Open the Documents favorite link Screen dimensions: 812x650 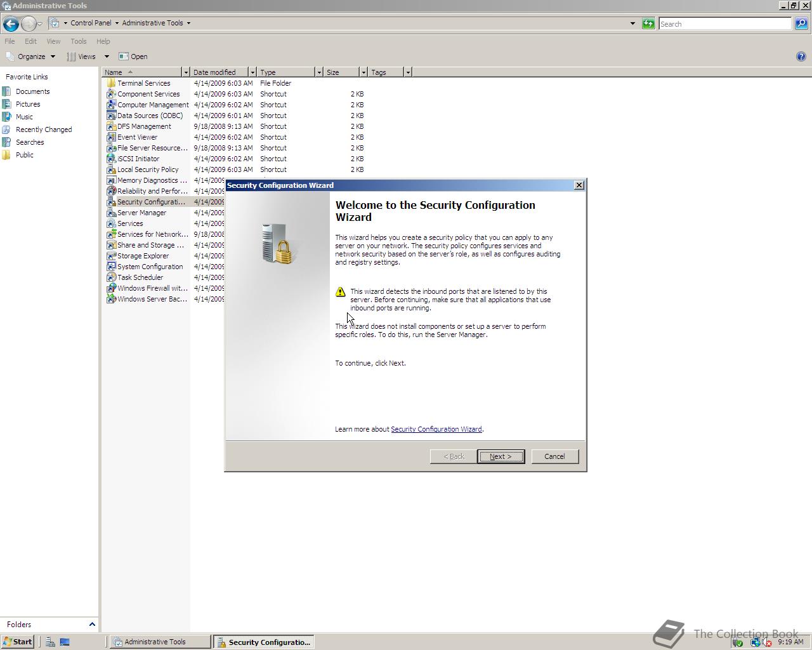click(32, 91)
